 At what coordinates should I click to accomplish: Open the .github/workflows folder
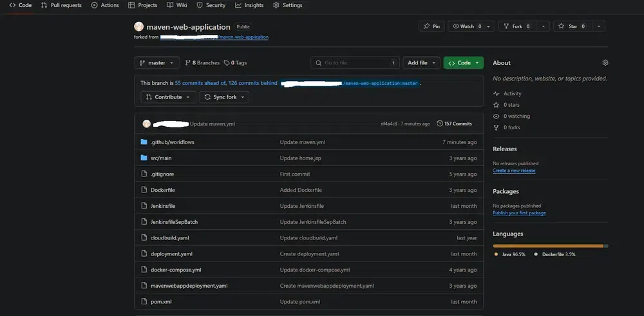click(x=173, y=142)
